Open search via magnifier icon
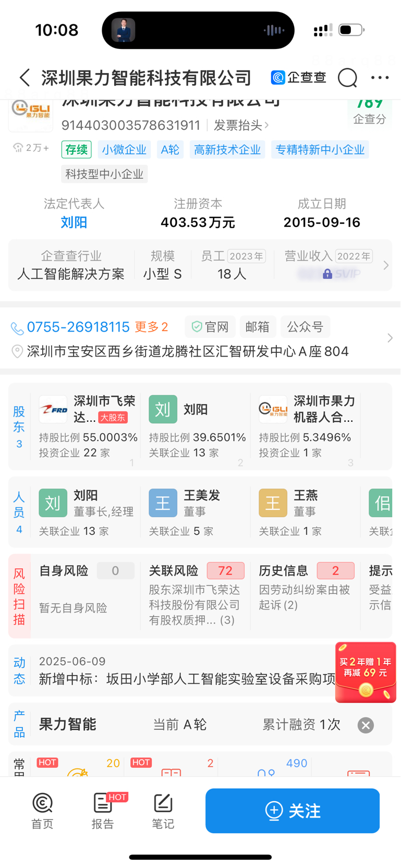Viewport: 401px width, 868px height. pyautogui.click(x=347, y=78)
